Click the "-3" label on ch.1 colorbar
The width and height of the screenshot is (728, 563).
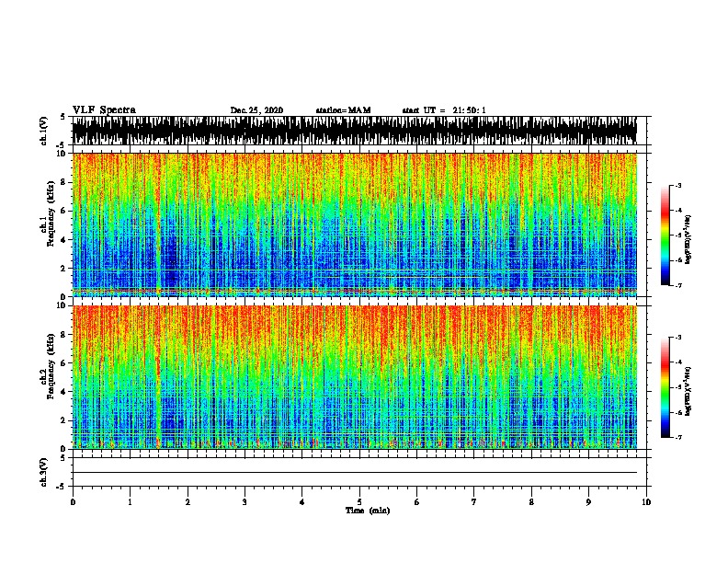(x=678, y=185)
